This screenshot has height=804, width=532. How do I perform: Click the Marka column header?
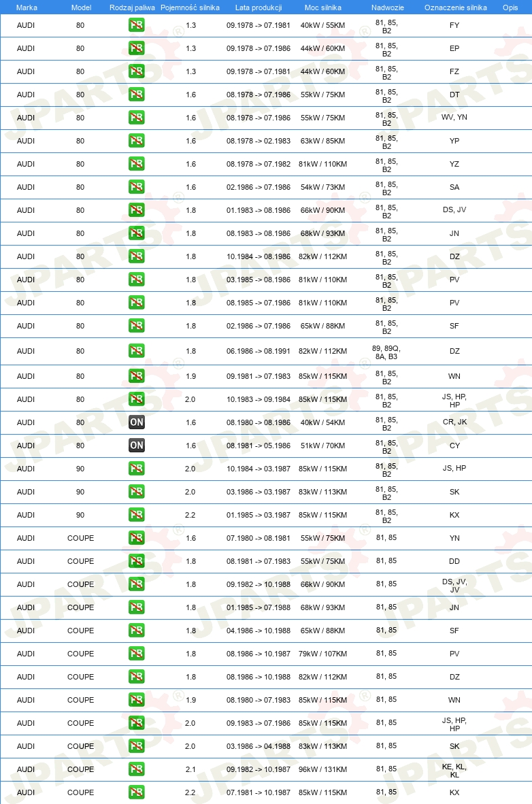coord(27,7)
